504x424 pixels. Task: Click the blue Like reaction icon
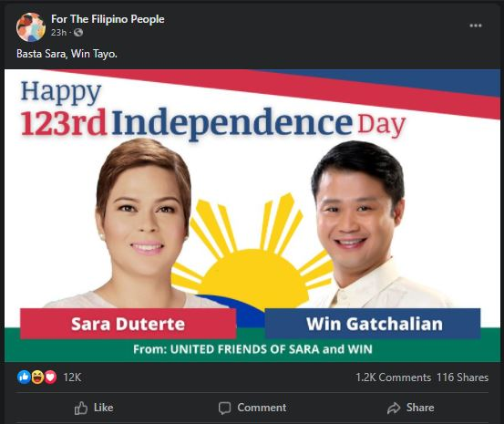coord(24,377)
